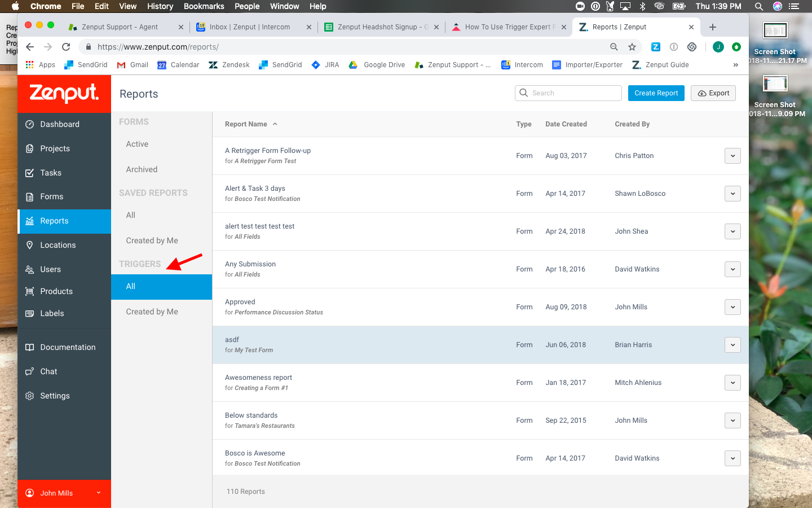Image resolution: width=812 pixels, height=508 pixels.
Task: Open the Chrome profile avatar J
Action: click(x=718, y=47)
